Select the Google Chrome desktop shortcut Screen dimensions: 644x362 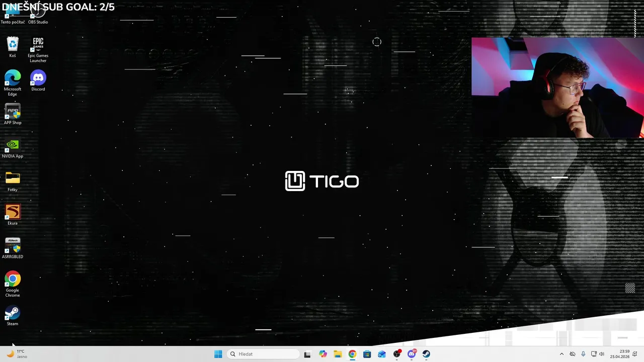13,284
